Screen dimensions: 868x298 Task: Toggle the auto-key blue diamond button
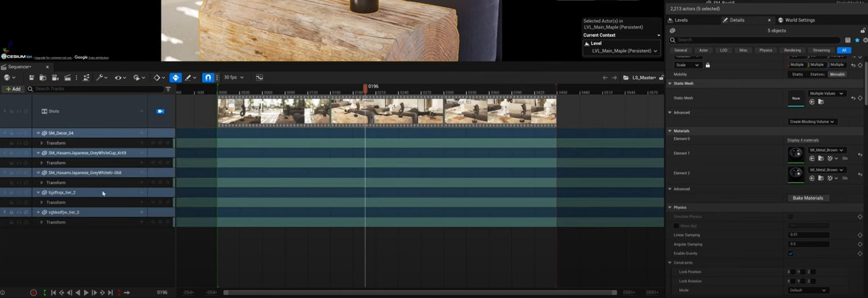click(176, 78)
